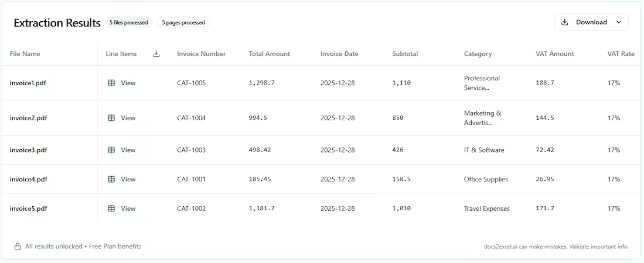This screenshot has height=263, width=644.
Task: Click the table icon in invoice5.pdf row
Action: (x=111, y=208)
